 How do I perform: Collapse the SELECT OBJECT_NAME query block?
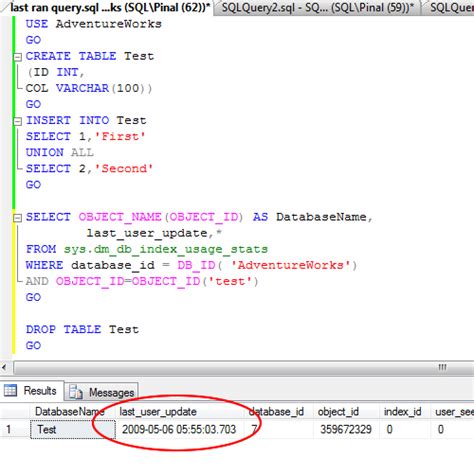tap(17, 218)
